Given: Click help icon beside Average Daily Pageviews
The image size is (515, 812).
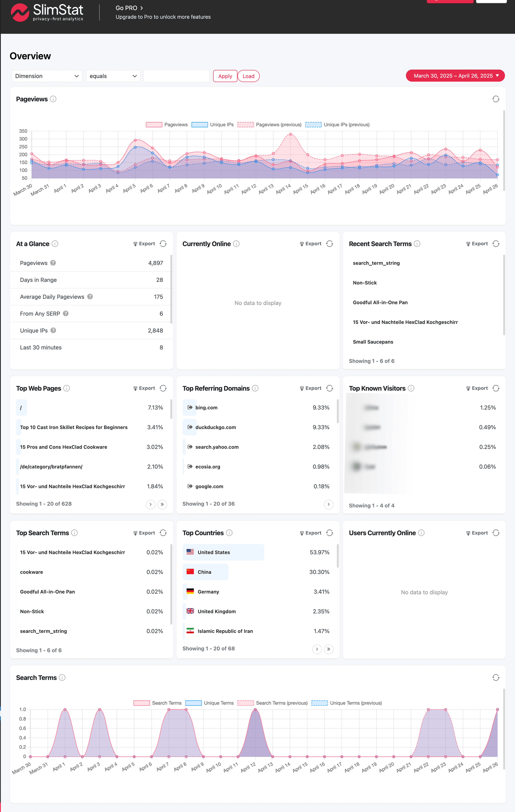Looking at the screenshot, I should click(x=90, y=297).
